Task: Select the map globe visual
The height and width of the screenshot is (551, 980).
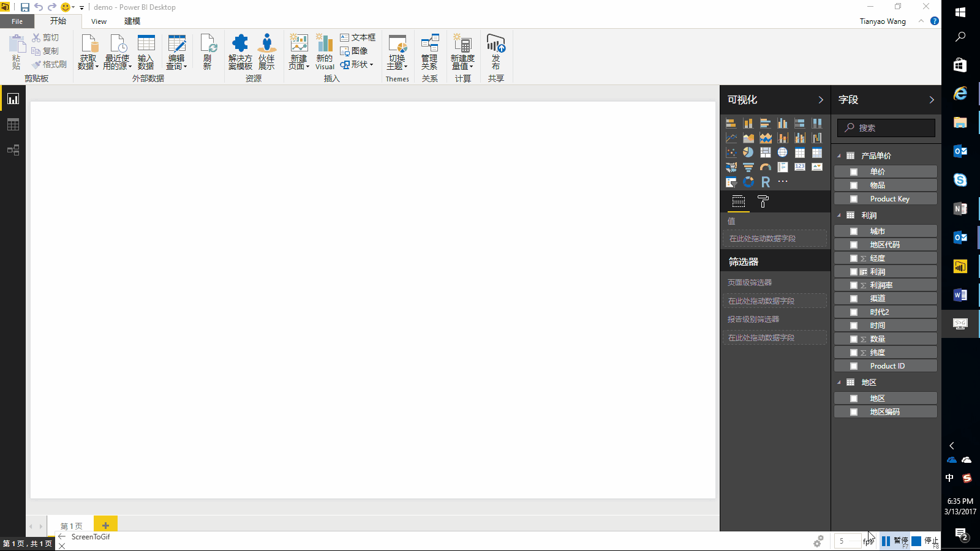Action: click(x=783, y=152)
